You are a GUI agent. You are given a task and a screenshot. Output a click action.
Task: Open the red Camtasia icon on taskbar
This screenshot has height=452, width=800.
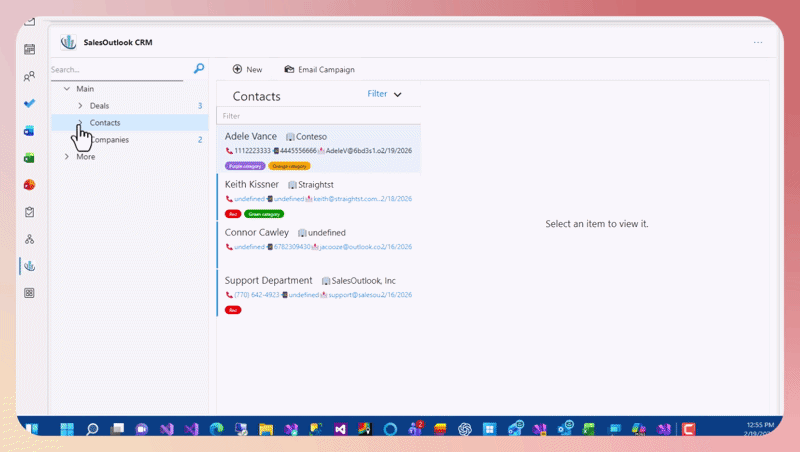point(688,429)
